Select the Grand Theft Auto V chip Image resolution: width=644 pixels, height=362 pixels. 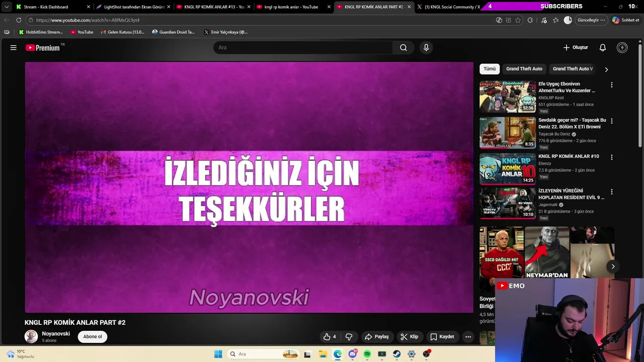[x=573, y=69]
